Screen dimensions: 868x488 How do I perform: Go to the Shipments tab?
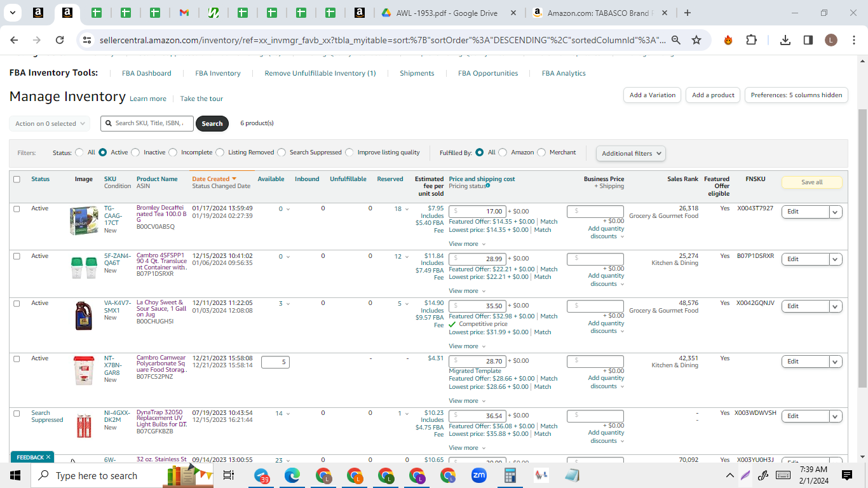(417, 73)
